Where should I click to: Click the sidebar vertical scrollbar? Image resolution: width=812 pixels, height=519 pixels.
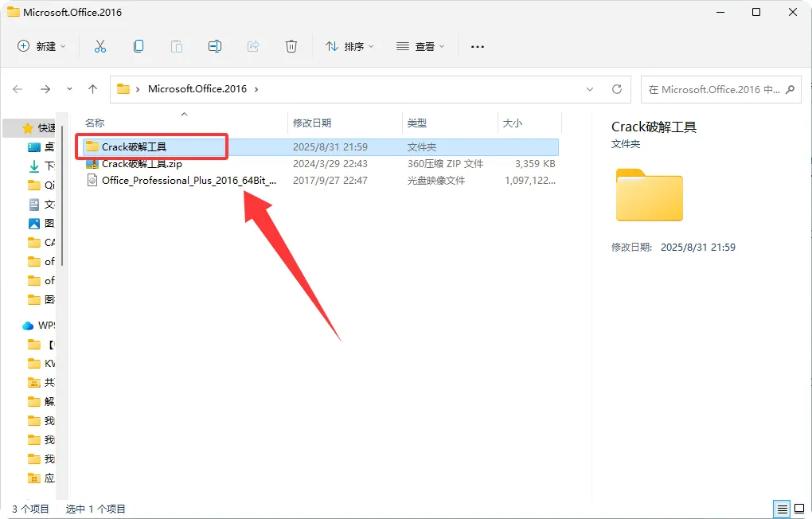click(x=61, y=195)
